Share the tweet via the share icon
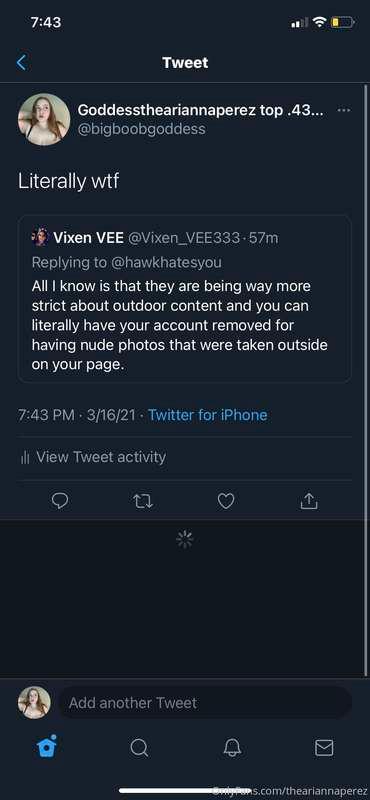This screenshot has height=800, width=370. coord(309,502)
